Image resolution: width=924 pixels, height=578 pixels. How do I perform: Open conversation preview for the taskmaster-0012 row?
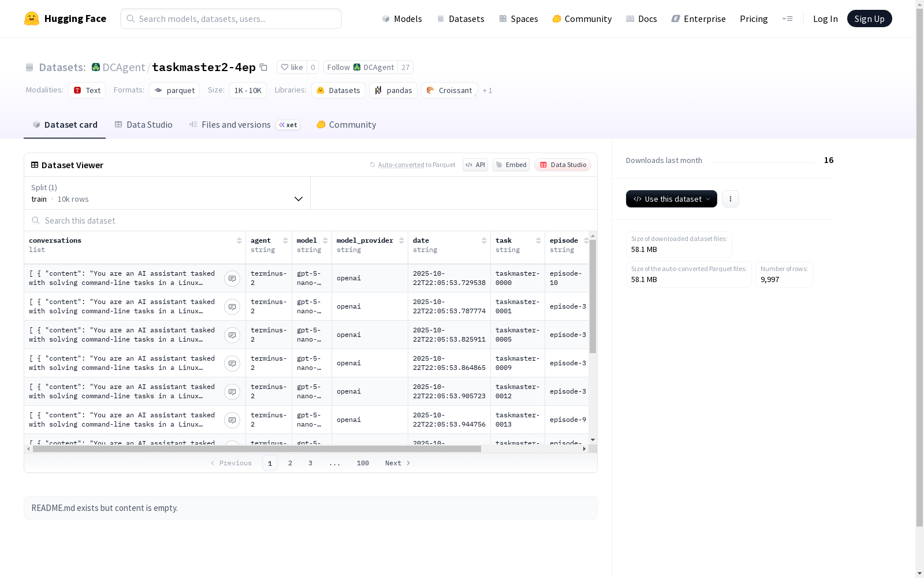[232, 392]
